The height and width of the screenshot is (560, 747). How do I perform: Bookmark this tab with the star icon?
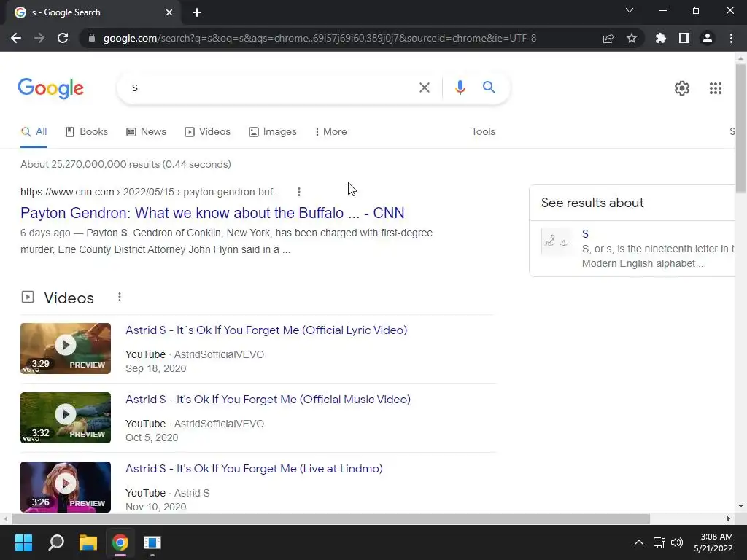[632, 38]
